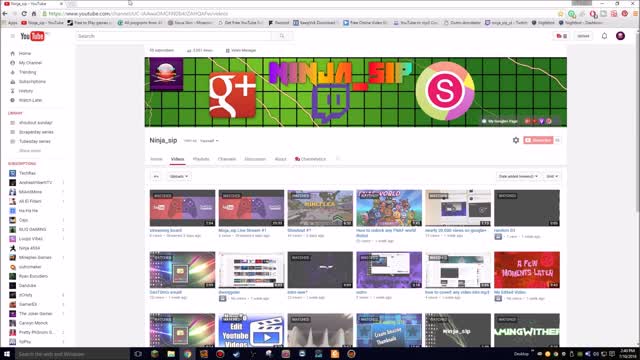This screenshot has height=360, width=640.
Task: Open the MoreliMore subscription
Action: pyautogui.click(x=30, y=192)
